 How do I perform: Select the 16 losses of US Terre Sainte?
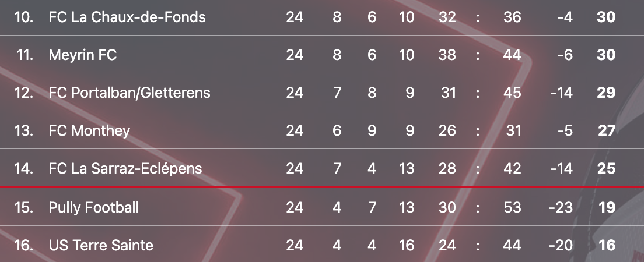click(x=407, y=245)
